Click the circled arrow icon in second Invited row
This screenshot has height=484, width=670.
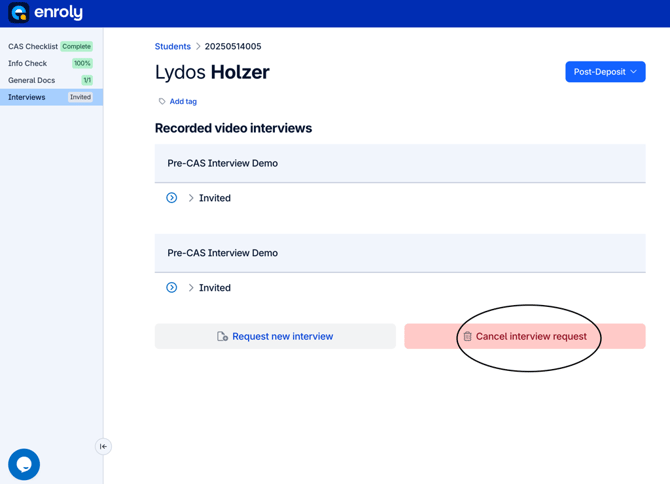(x=171, y=287)
